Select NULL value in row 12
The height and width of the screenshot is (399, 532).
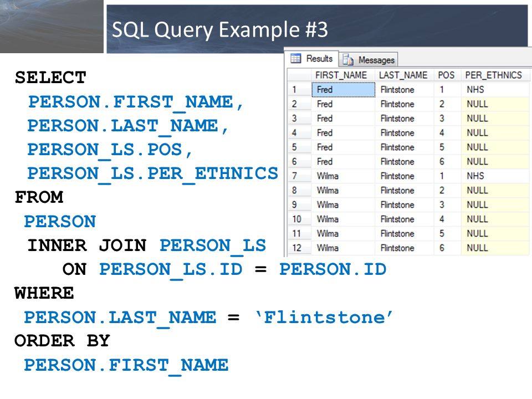tap(495, 248)
